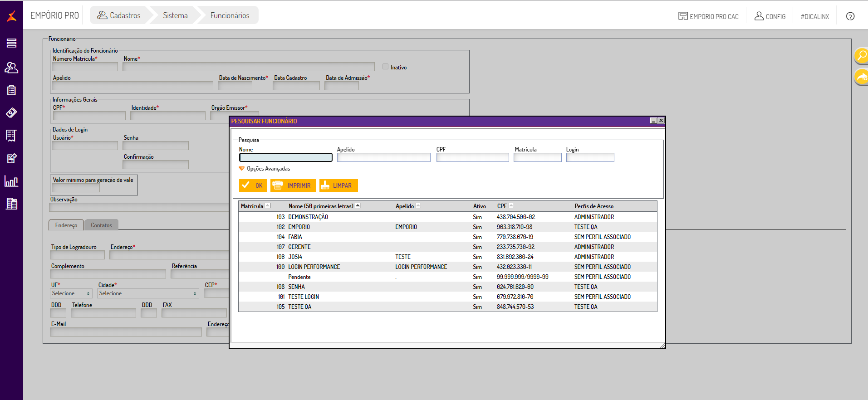Viewport: 868px width, 400px height.
Task: Select the GERENTE row in results
Action: coord(299,247)
